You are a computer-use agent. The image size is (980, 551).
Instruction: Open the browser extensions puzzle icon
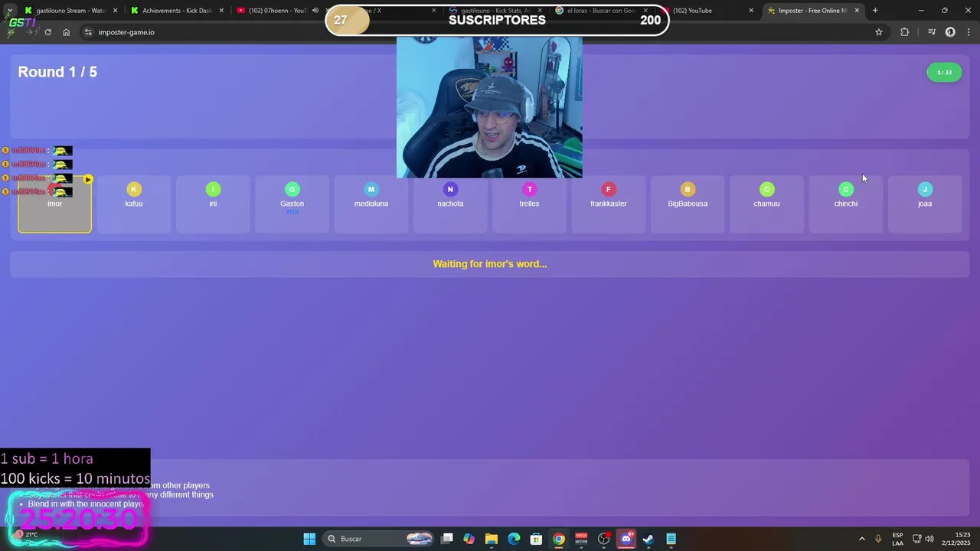tap(904, 32)
